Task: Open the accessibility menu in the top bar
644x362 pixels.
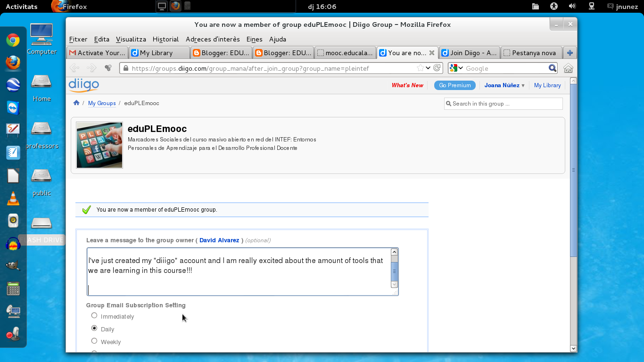Action: tap(553, 6)
